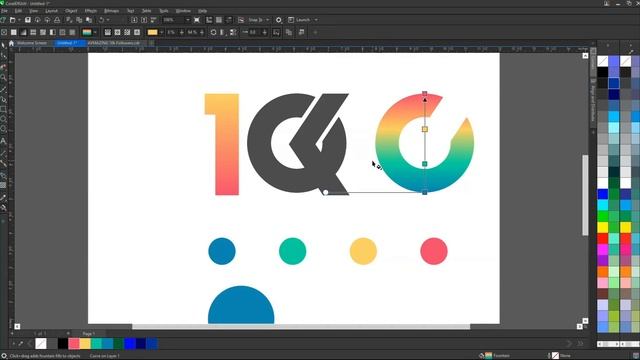Click the Copy icon in the toolbar
Screen dimensions: 640x360
click(79, 20)
